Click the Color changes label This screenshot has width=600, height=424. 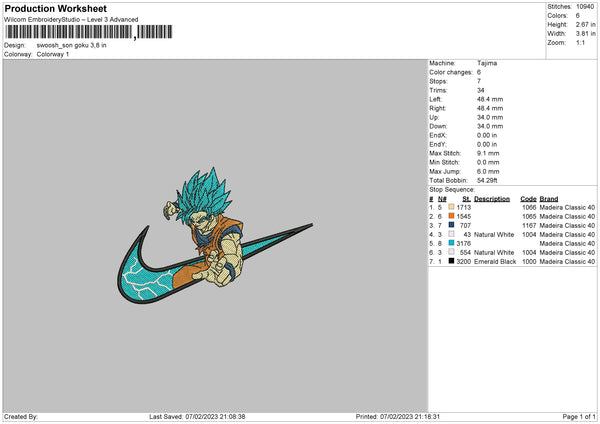(x=451, y=72)
